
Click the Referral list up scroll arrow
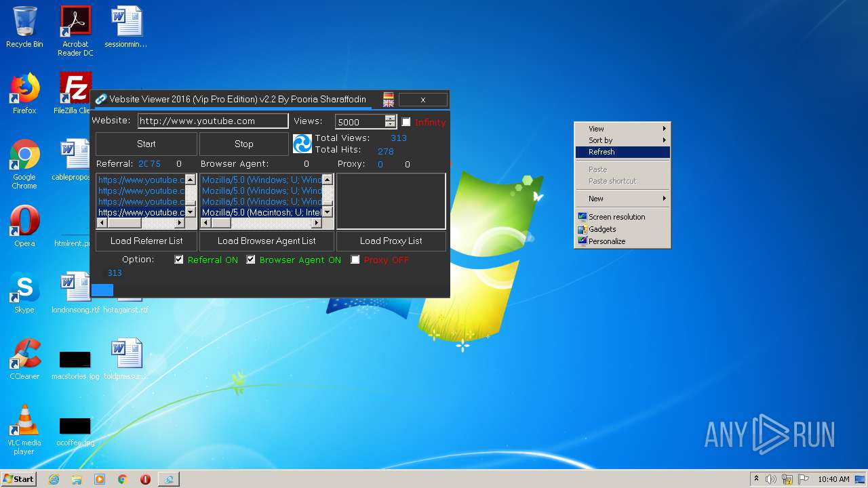coord(191,180)
